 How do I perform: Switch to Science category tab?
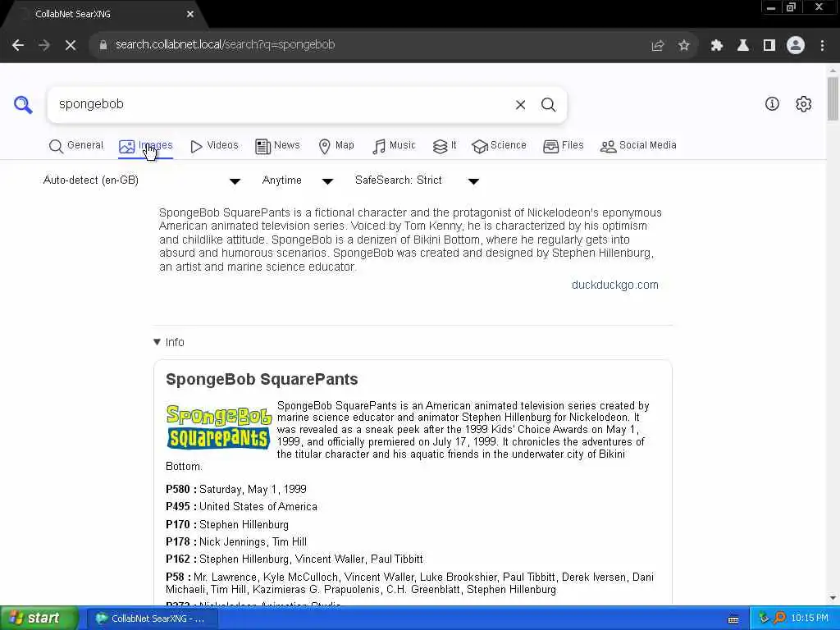click(500, 146)
